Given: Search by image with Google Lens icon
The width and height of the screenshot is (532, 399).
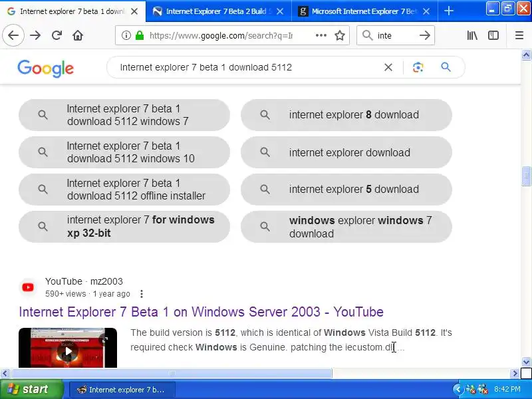Looking at the screenshot, I should [418, 67].
